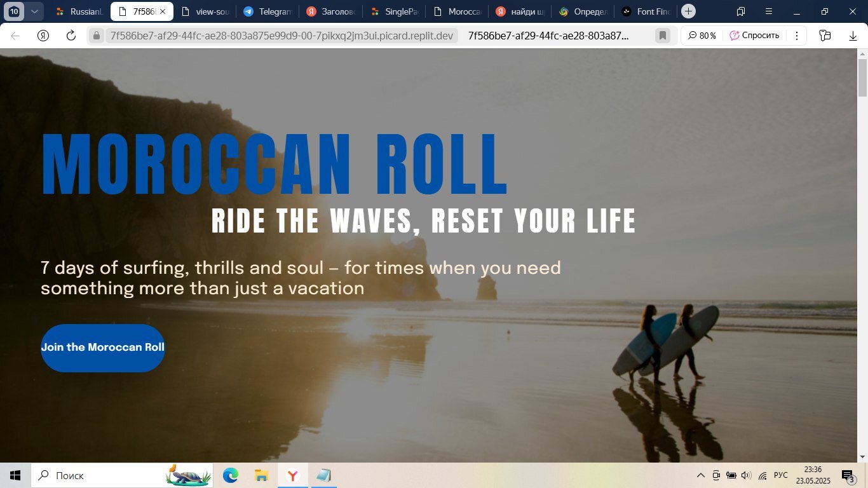Viewport: 868px width, 488px height.
Task: Show hidden system tray icons
Action: (x=701, y=475)
